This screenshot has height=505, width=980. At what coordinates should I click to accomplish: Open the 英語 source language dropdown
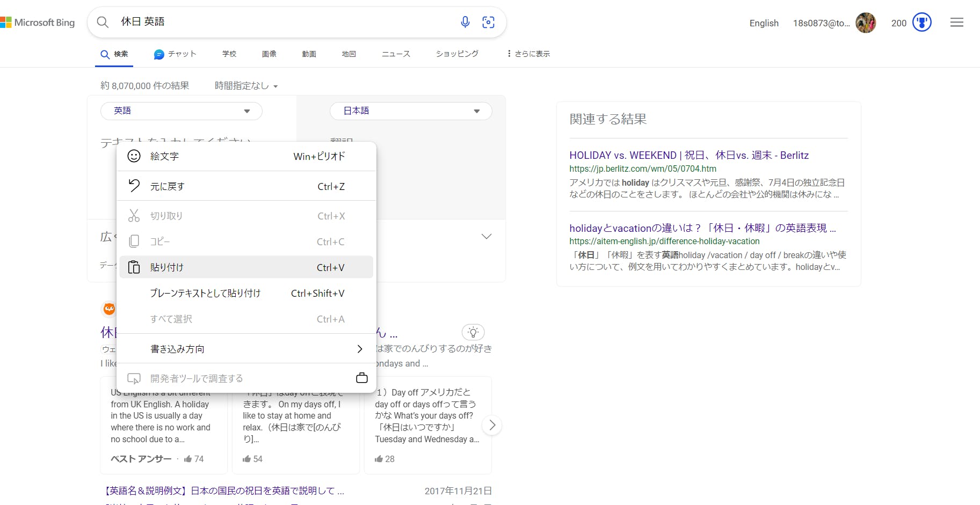(181, 111)
